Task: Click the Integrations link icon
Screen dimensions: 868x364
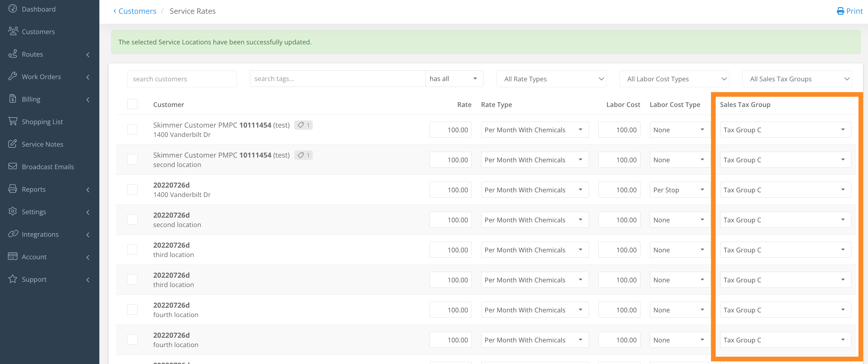Action: [x=13, y=234]
